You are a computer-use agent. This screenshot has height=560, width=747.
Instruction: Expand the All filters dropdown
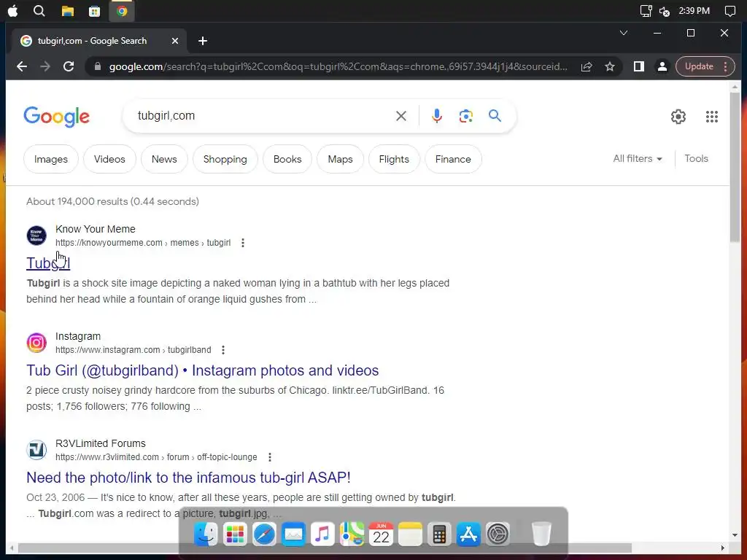point(638,158)
